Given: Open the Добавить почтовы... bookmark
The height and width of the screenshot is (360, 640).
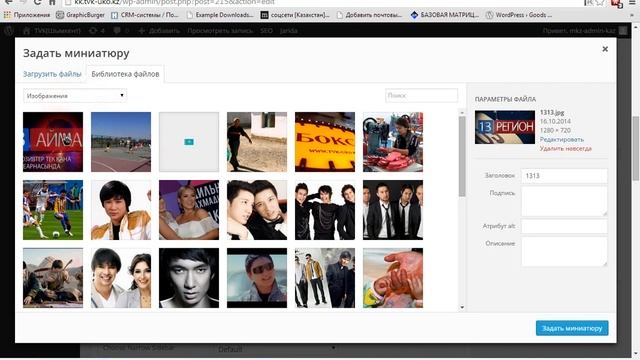Looking at the screenshot, I should click(369, 15).
